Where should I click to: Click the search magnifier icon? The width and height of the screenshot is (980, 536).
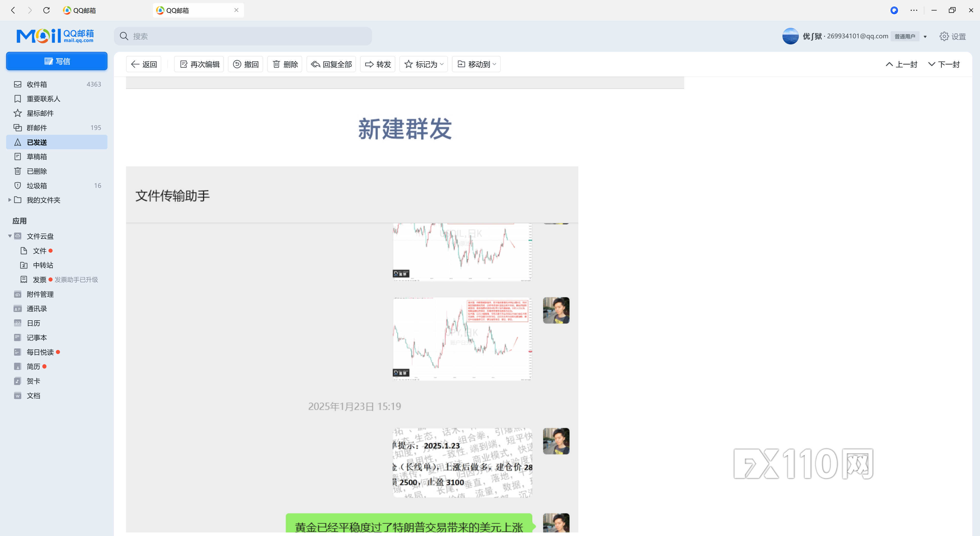(x=124, y=36)
